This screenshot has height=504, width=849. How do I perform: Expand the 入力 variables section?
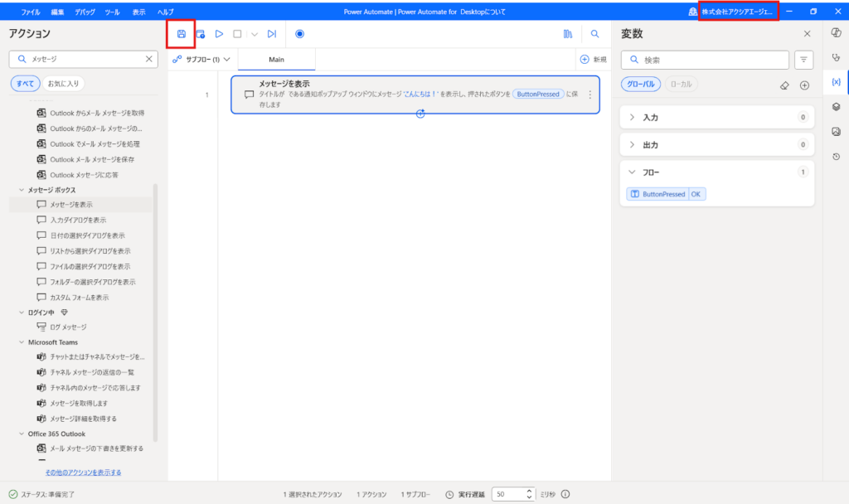pyautogui.click(x=633, y=118)
